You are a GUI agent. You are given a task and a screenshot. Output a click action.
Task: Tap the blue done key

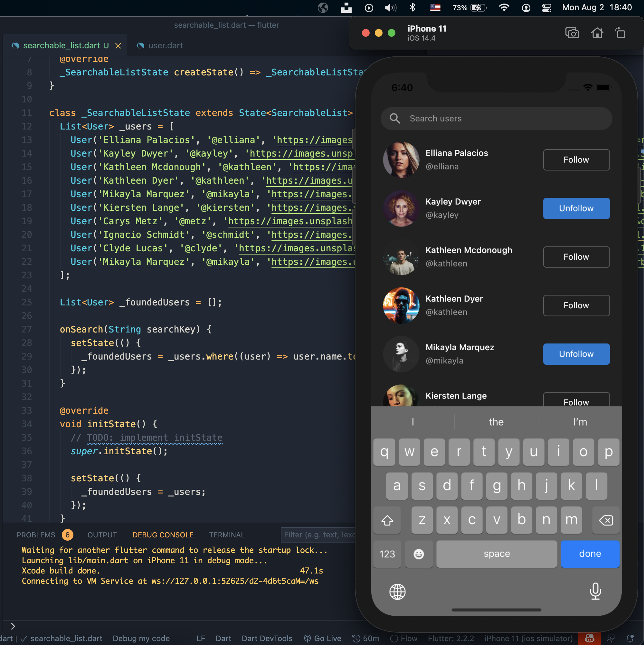(x=590, y=554)
